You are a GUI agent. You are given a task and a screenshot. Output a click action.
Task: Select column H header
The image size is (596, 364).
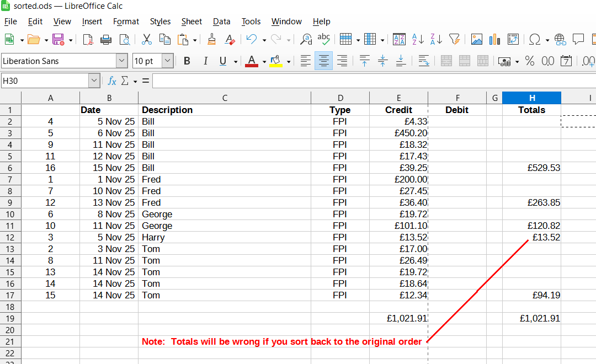coord(532,98)
